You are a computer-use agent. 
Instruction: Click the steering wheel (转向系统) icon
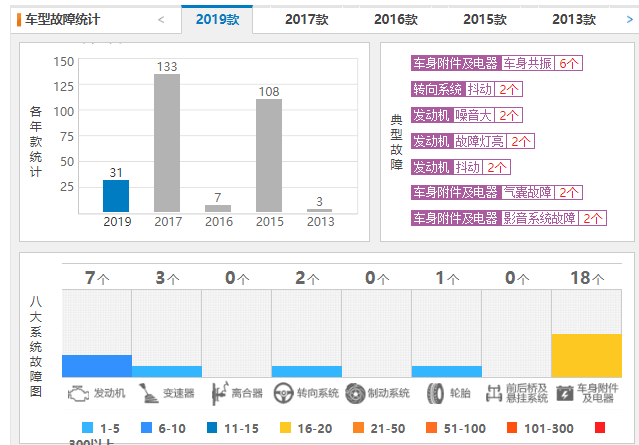[x=283, y=394]
